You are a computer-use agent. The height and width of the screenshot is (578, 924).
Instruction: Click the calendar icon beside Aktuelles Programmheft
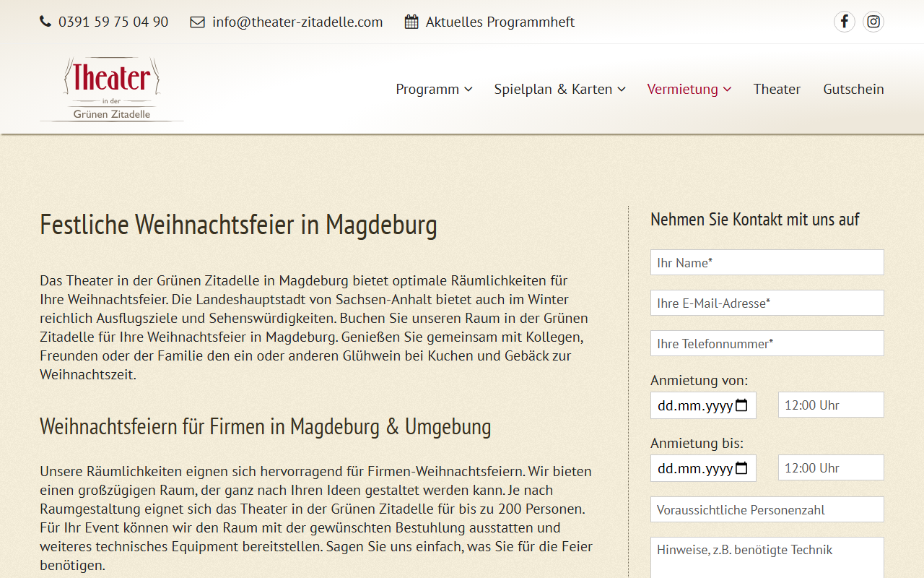click(411, 22)
